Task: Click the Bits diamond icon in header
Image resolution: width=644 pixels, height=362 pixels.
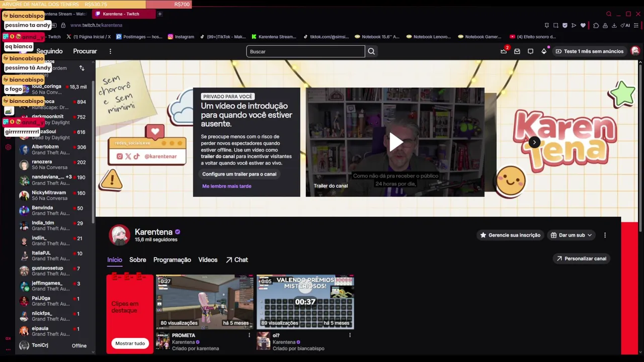Action: pyautogui.click(x=544, y=51)
